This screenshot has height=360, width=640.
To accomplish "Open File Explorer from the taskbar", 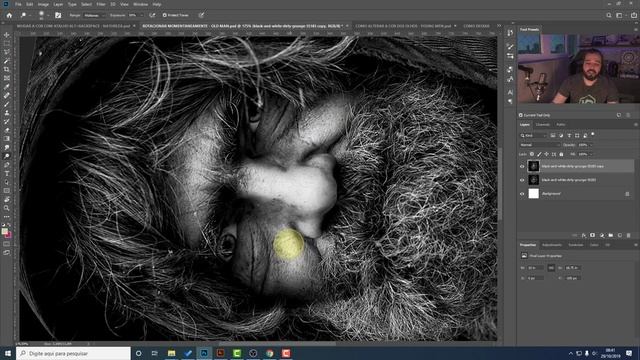I will (171, 353).
